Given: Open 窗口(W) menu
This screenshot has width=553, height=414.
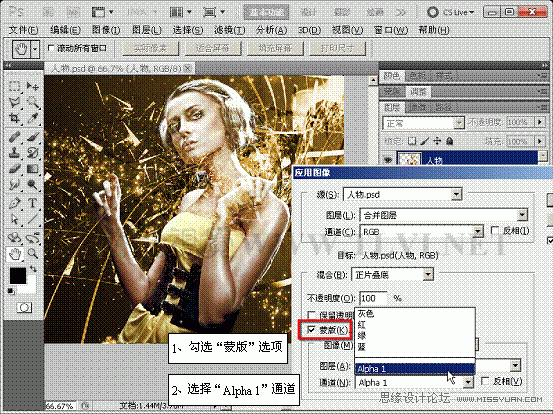Looking at the screenshot, I should 391,30.
